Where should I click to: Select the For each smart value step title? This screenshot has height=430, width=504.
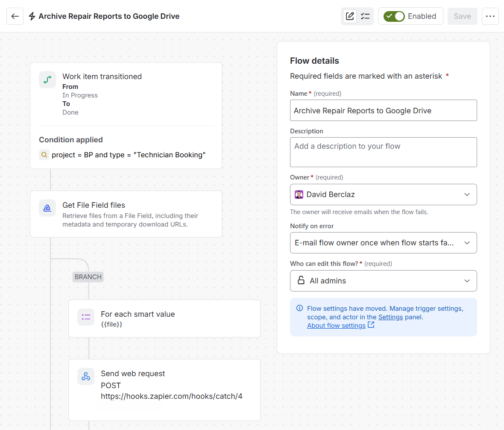point(138,314)
